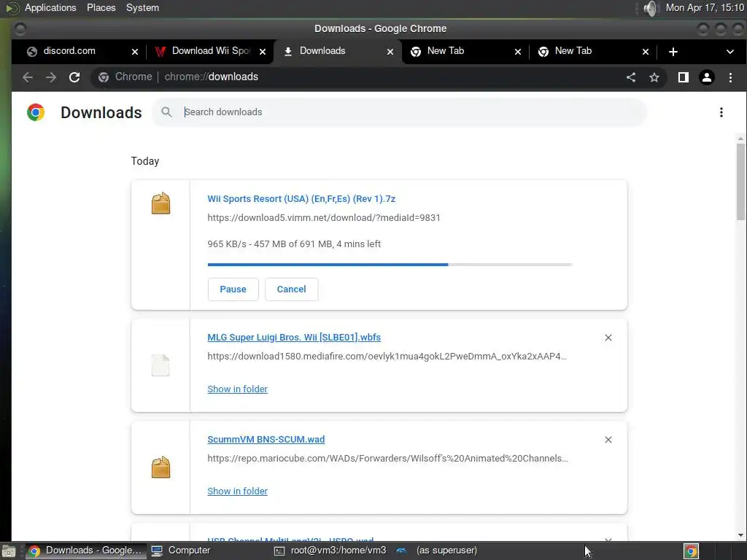Click the page vertical scrollbar thumb

(x=740, y=181)
